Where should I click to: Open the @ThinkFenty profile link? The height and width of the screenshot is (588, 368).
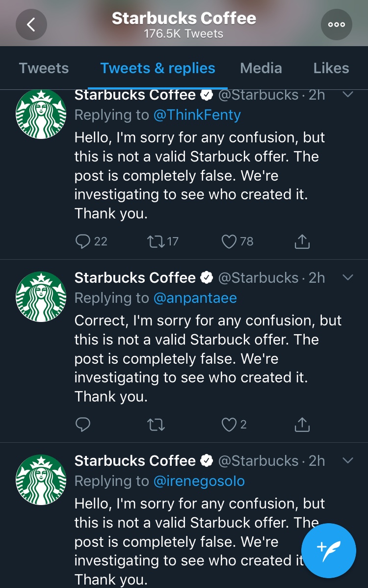point(197,115)
